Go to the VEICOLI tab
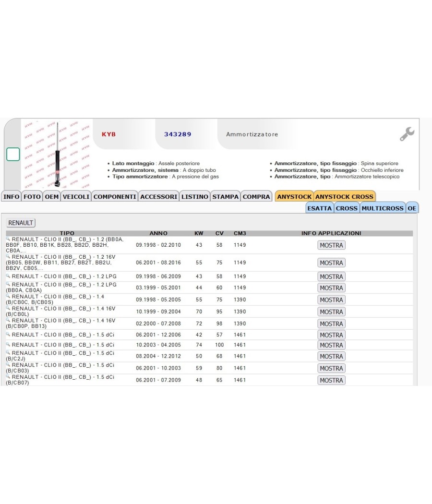 tap(76, 197)
